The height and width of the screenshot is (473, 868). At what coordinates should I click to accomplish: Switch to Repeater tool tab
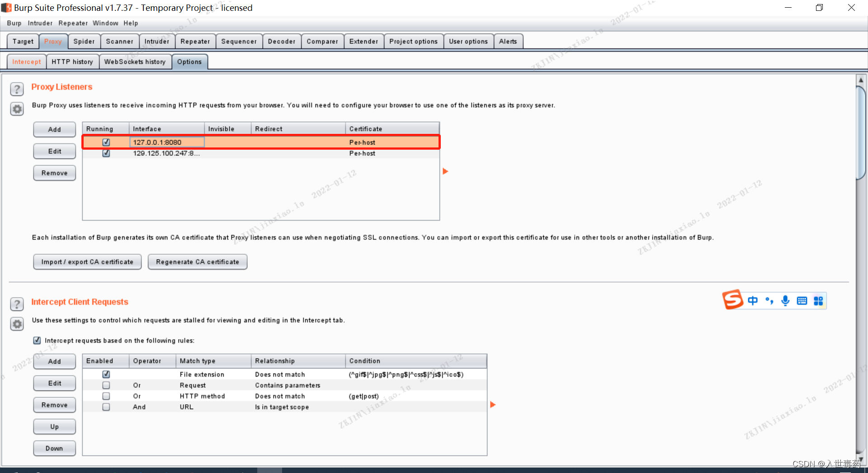pos(195,41)
